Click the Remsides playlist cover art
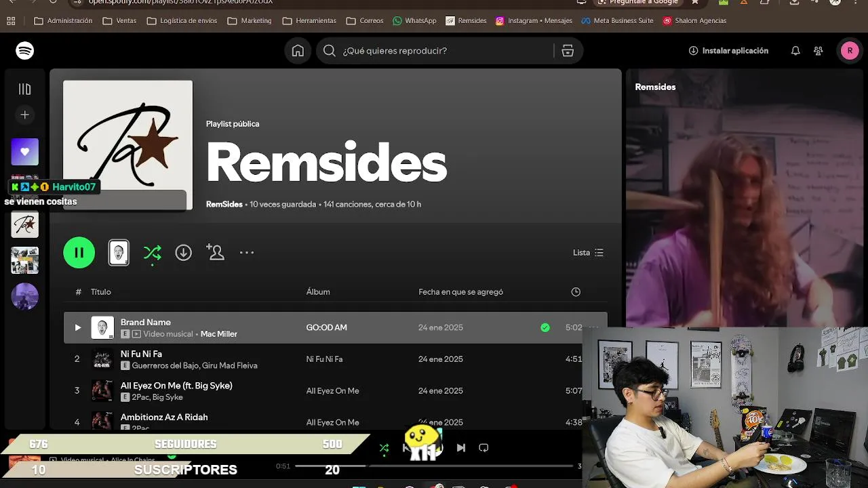The height and width of the screenshot is (488, 868). pyautogui.click(x=128, y=145)
